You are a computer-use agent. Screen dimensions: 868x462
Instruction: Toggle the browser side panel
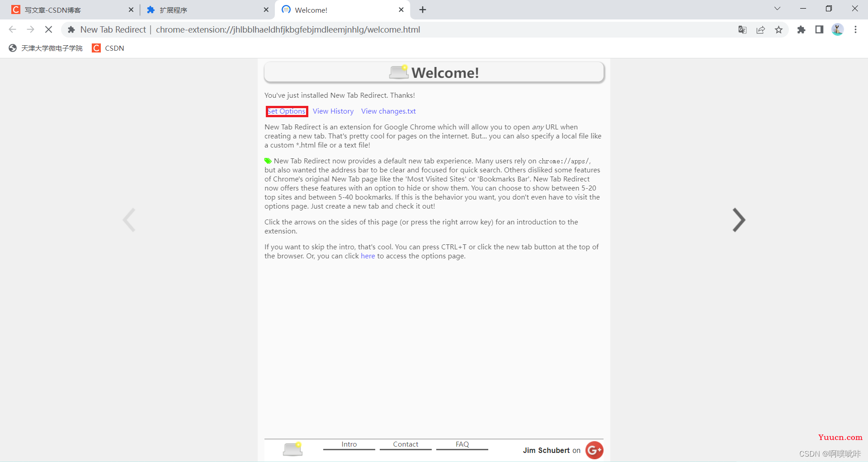click(x=819, y=29)
